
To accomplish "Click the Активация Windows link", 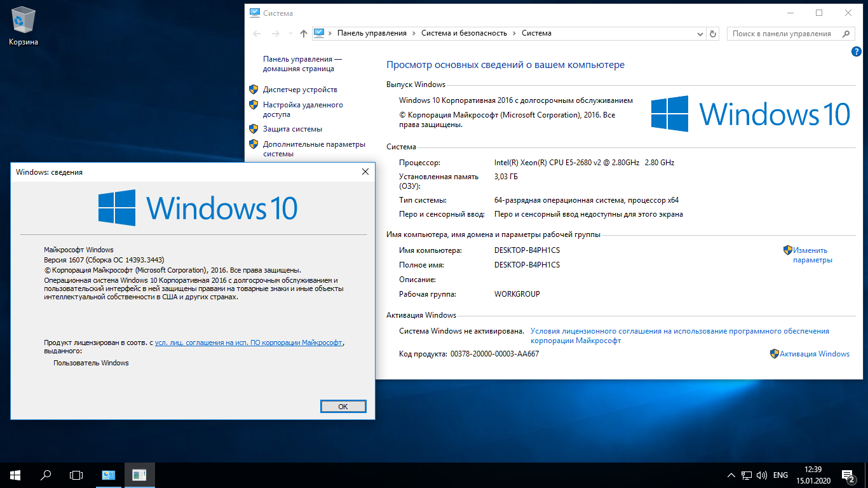I will [x=815, y=354].
